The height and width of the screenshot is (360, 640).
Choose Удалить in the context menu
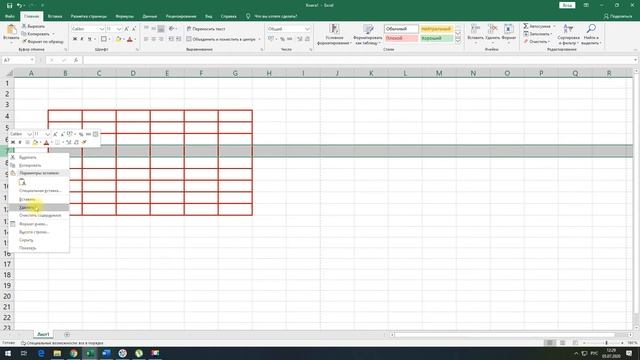point(38,207)
